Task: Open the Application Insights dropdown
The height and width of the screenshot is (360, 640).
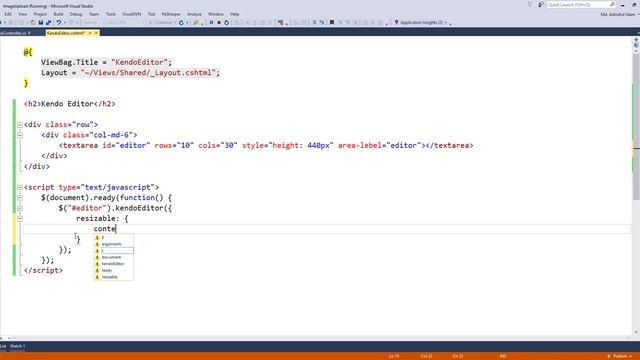Action: [x=446, y=22]
